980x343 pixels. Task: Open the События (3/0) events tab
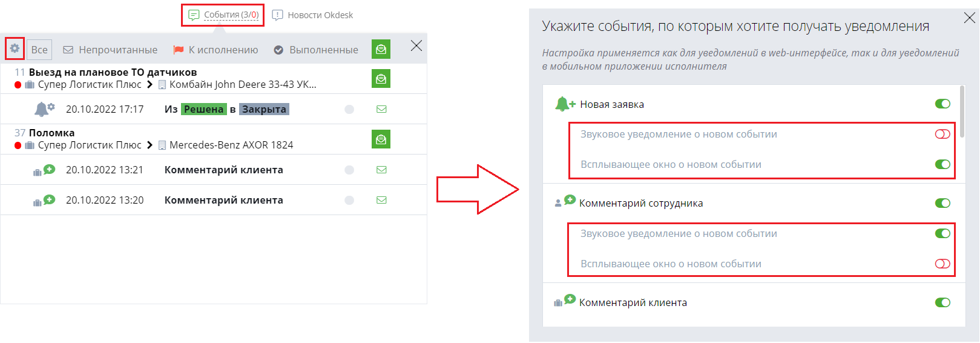tap(223, 15)
